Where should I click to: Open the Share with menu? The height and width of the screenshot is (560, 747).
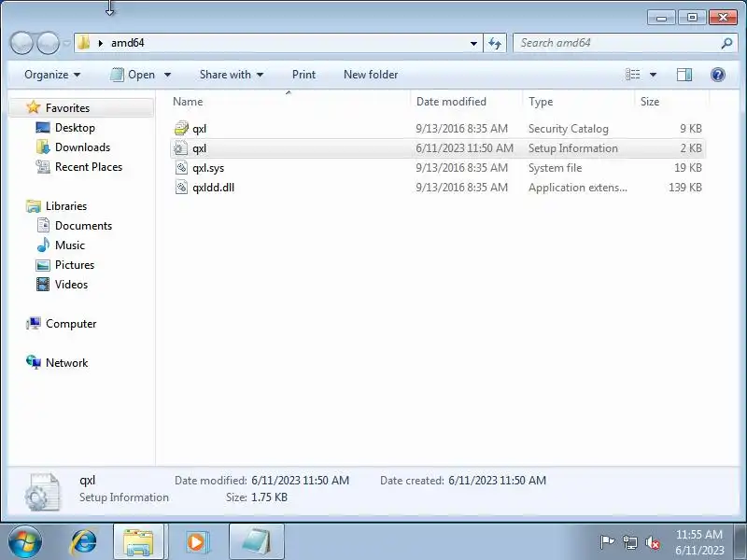(x=232, y=75)
